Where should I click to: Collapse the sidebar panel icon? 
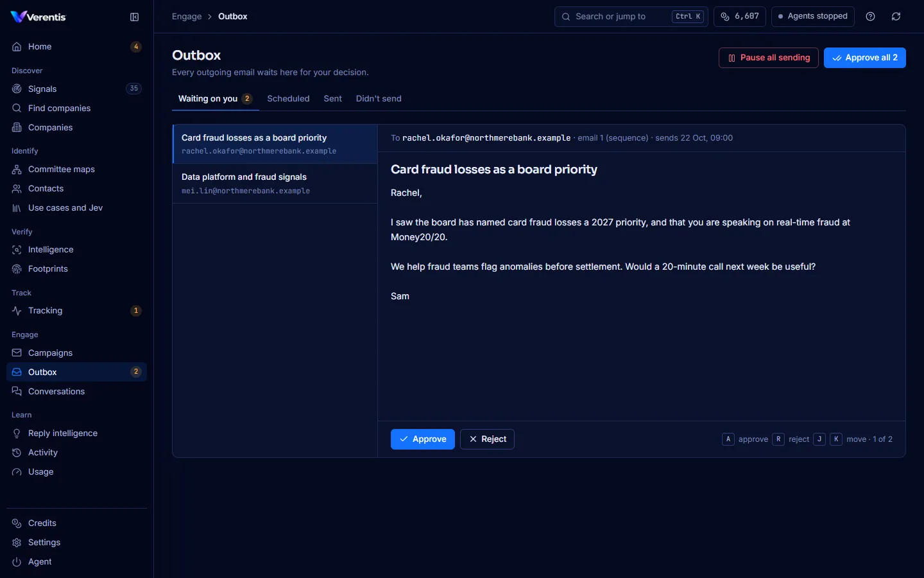[x=135, y=17]
